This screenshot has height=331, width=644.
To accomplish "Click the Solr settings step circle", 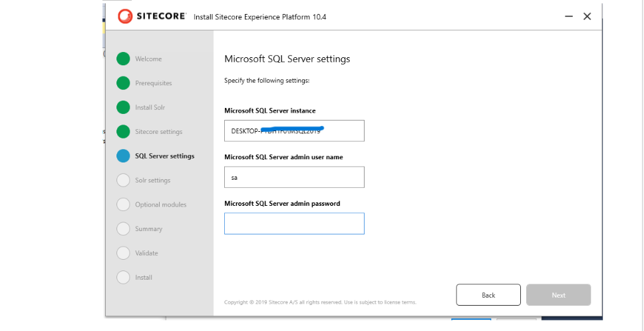I will [x=123, y=180].
